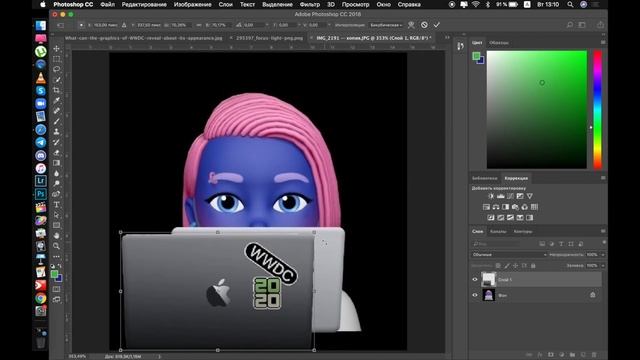The width and height of the screenshot is (640, 360).
Task: Select the Horizontal Type tool
Action: point(56,204)
